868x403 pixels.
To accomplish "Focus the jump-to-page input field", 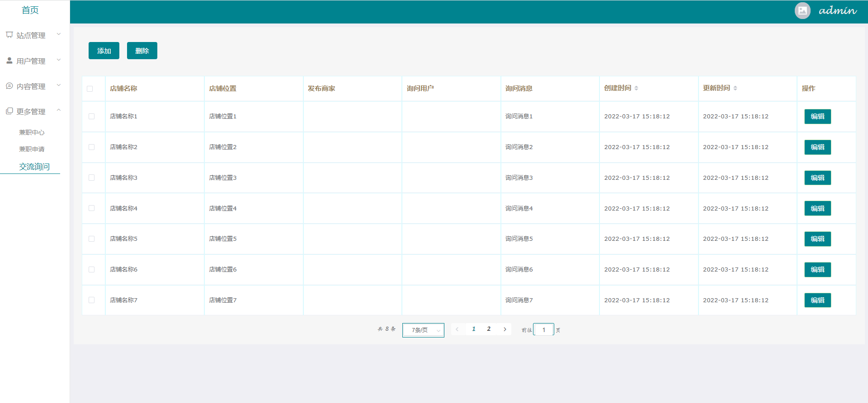I will click(544, 330).
